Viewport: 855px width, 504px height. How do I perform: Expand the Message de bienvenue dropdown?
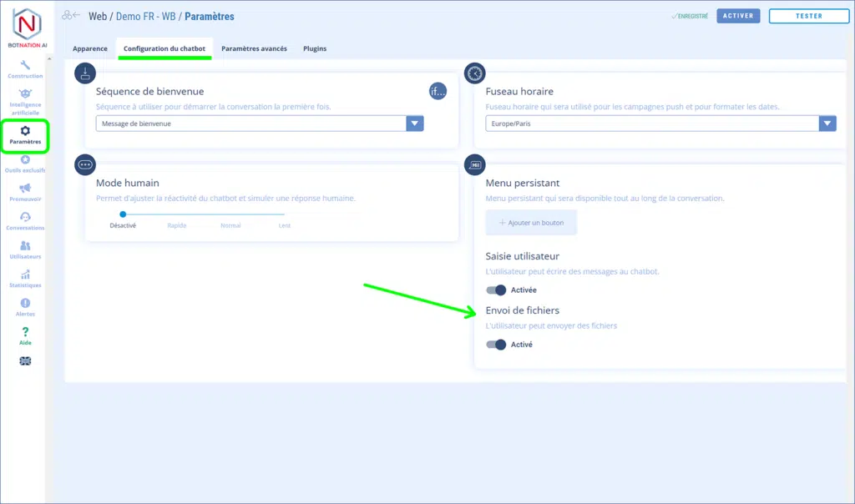[x=415, y=123]
